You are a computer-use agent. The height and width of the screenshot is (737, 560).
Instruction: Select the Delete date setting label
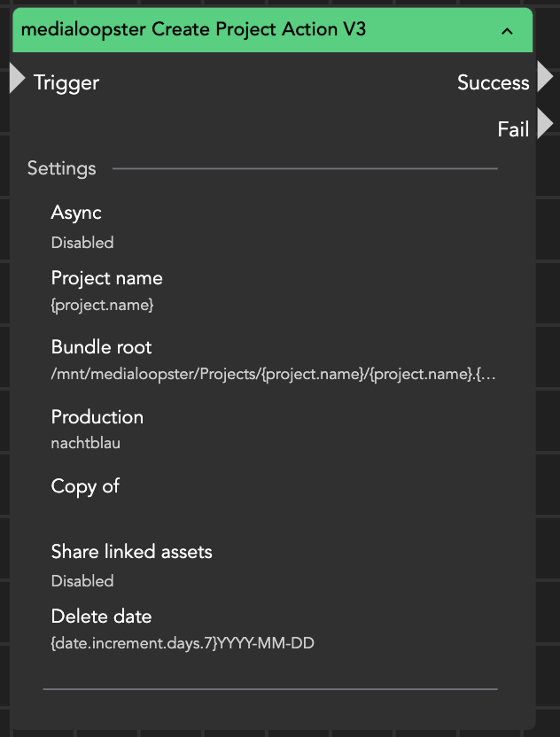tap(101, 617)
